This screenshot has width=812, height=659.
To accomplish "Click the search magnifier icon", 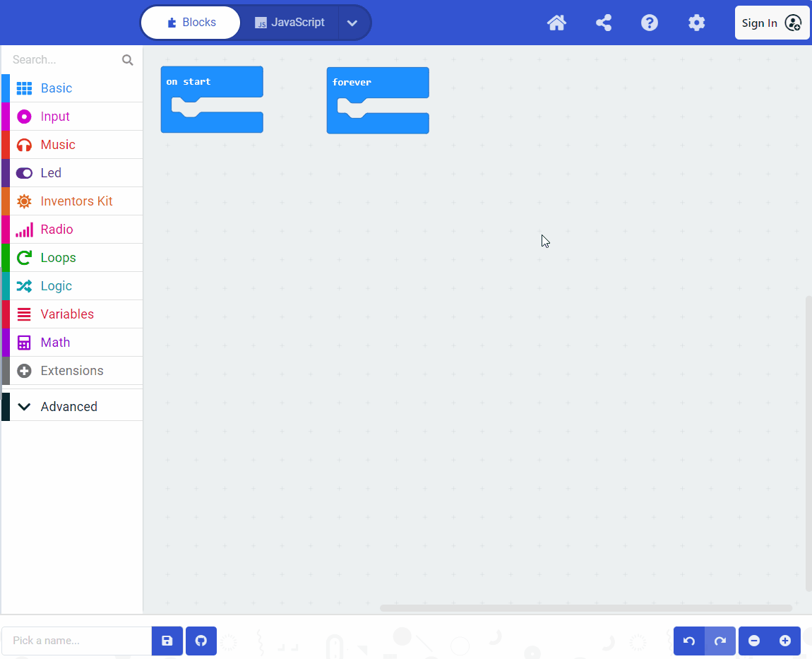I will coord(127,60).
